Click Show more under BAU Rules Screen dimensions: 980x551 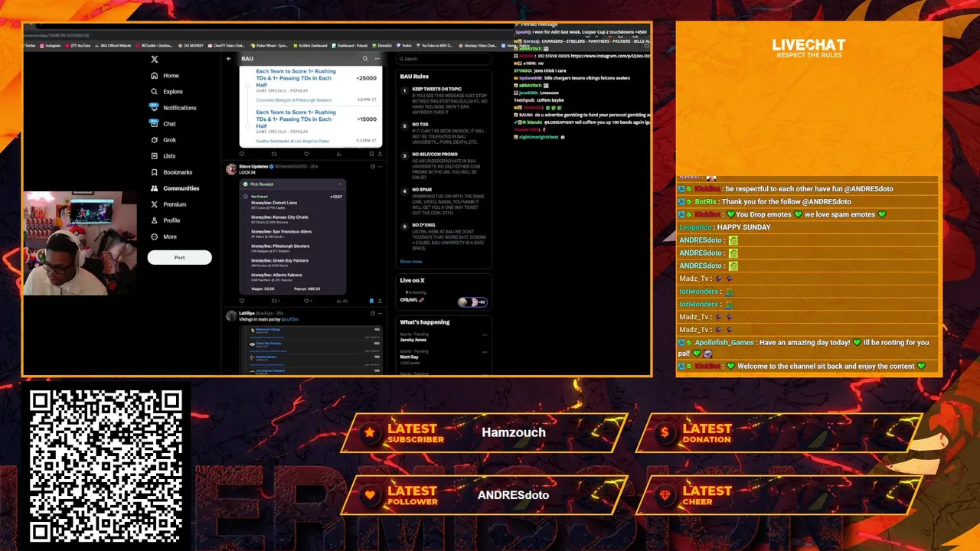coord(410,262)
